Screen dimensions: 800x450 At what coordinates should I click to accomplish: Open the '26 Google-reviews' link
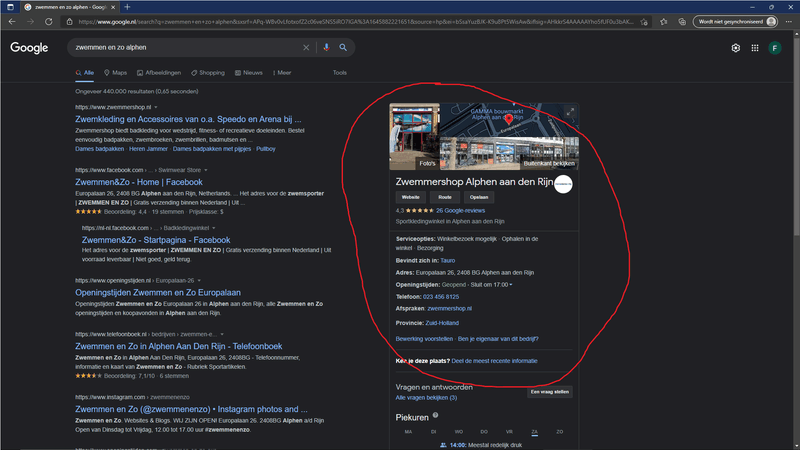point(460,210)
